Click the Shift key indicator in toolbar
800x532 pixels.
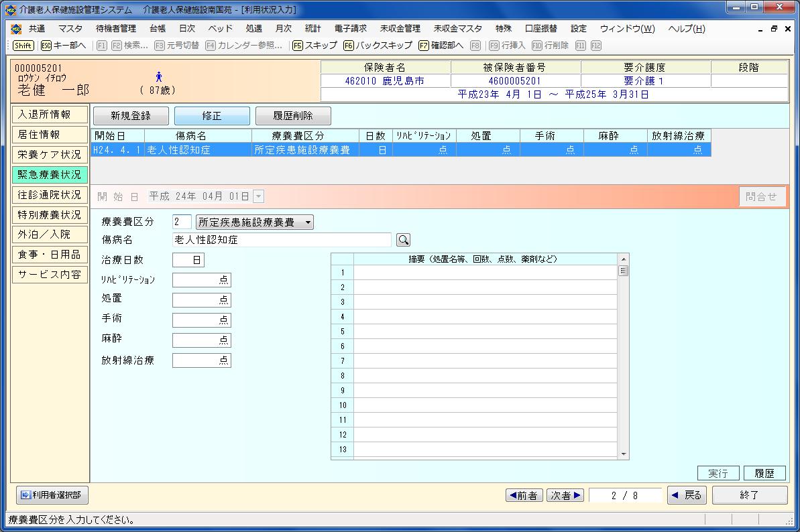pyautogui.click(x=23, y=46)
